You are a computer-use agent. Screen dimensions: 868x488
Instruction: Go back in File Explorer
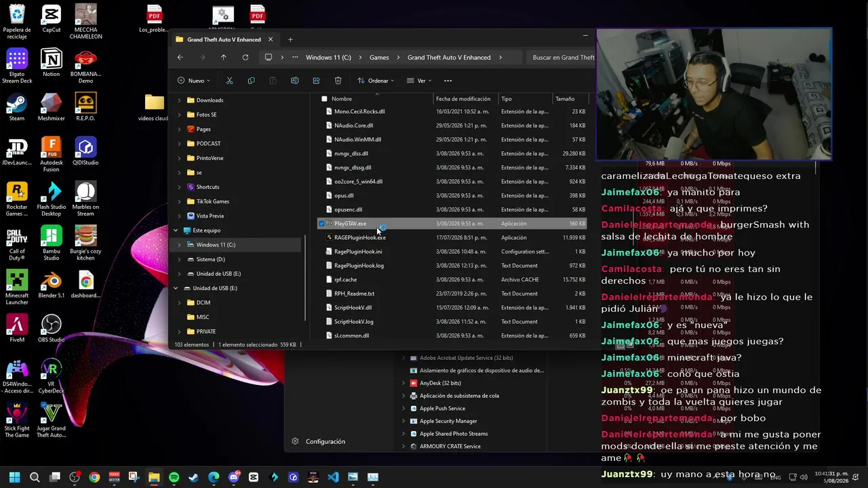[x=180, y=58]
